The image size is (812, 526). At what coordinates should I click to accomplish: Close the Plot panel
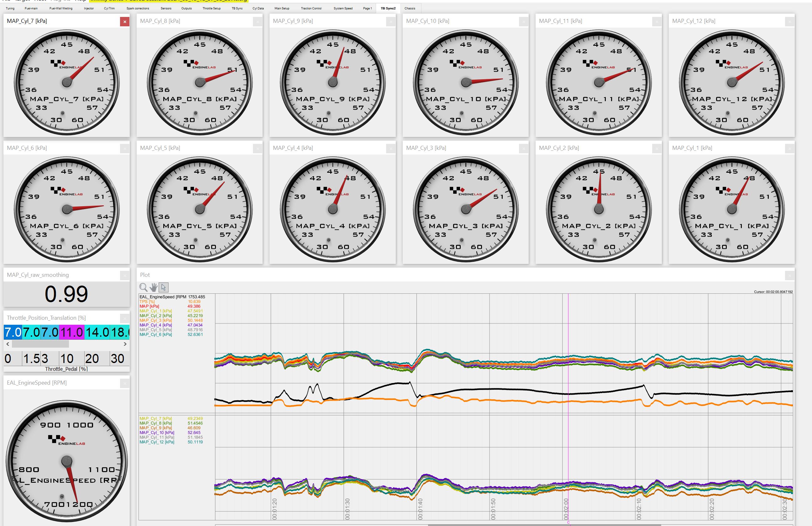pos(789,275)
